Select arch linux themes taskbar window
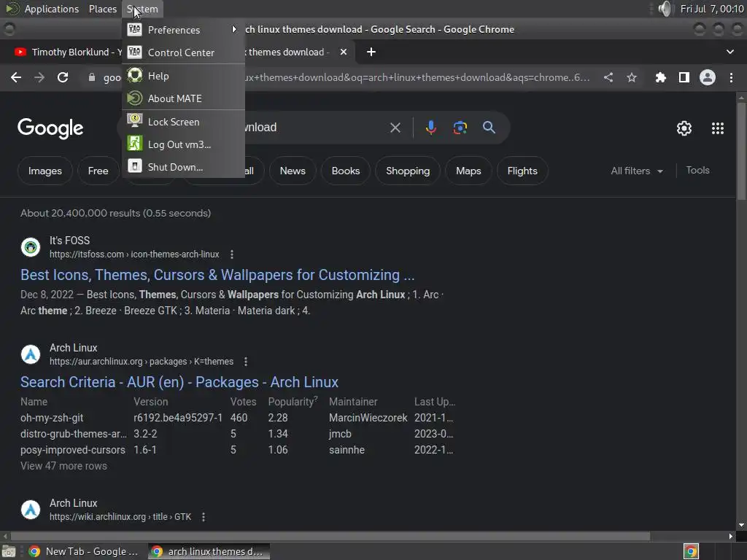747x560 pixels. 209,551
